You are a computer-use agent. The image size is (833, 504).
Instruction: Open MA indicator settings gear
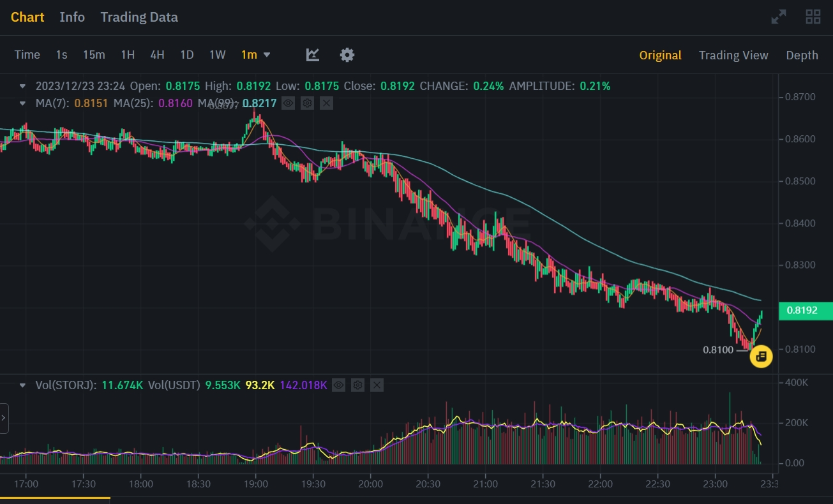(x=307, y=103)
